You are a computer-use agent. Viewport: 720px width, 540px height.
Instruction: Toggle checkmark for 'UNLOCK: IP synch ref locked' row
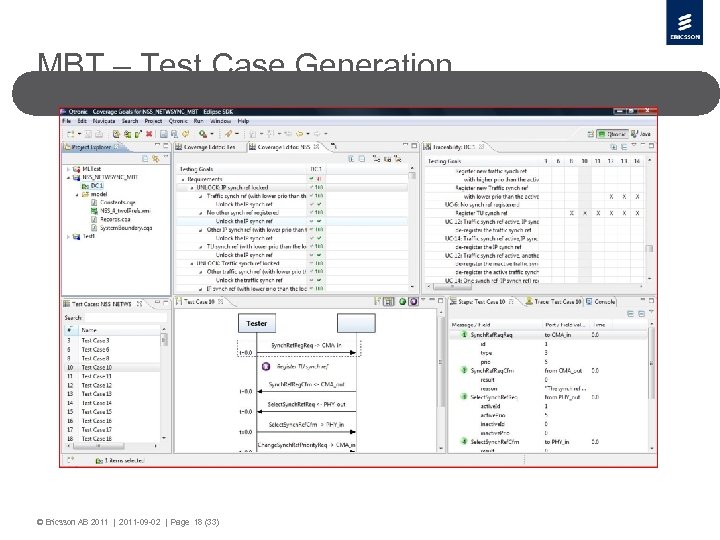coord(312,187)
